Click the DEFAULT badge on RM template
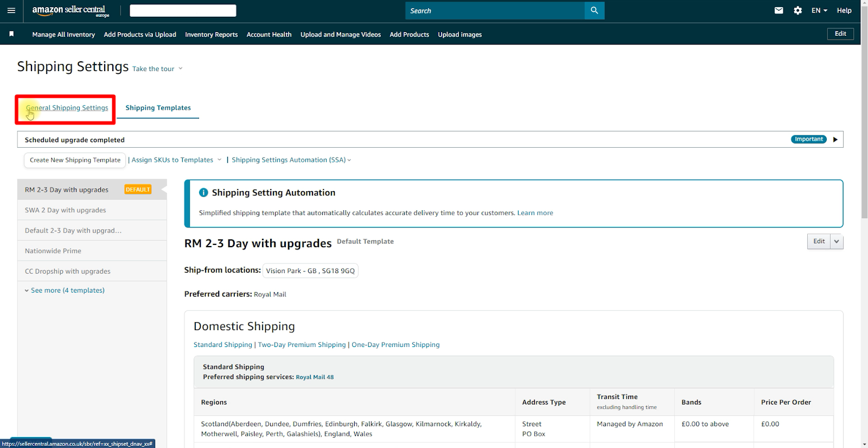868x448 pixels. click(x=138, y=190)
